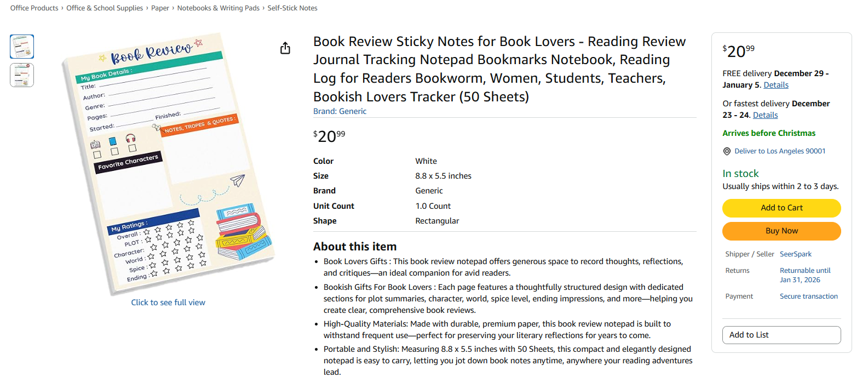Open Notebooks & Writing Pads breadcrumb
Viewport: 868px width, 377px height.
click(218, 8)
